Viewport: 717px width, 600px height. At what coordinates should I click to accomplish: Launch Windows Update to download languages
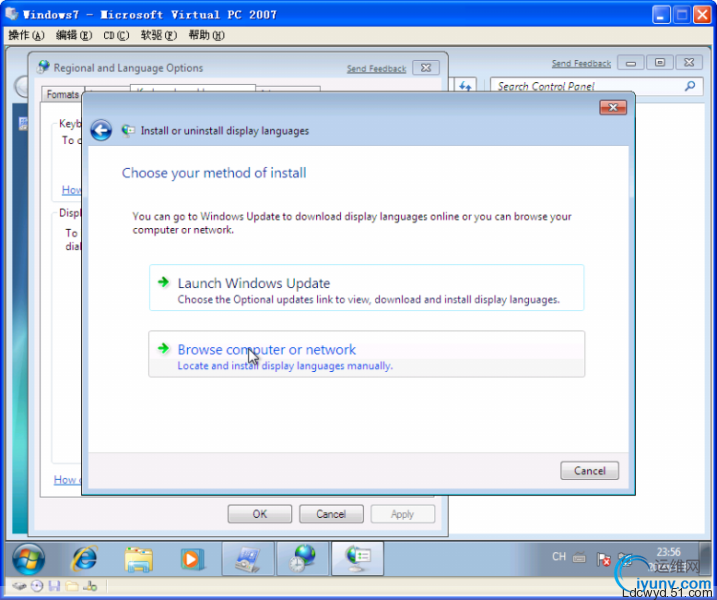click(x=366, y=288)
